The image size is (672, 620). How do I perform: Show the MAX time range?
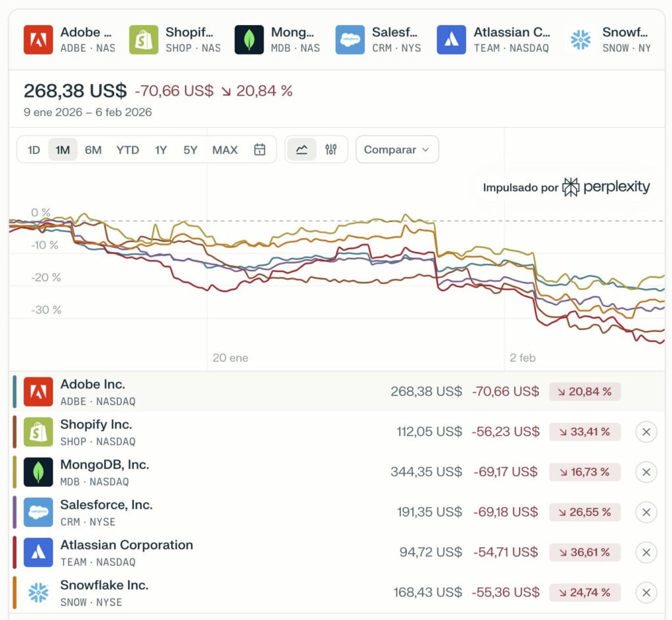224,150
